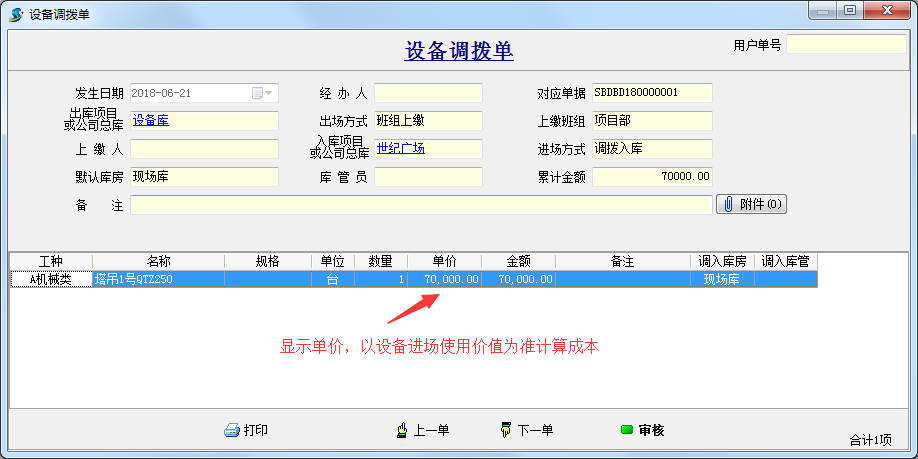The width and height of the screenshot is (918, 459).
Task: Click the printer icon for 打印
Action: [x=232, y=430]
